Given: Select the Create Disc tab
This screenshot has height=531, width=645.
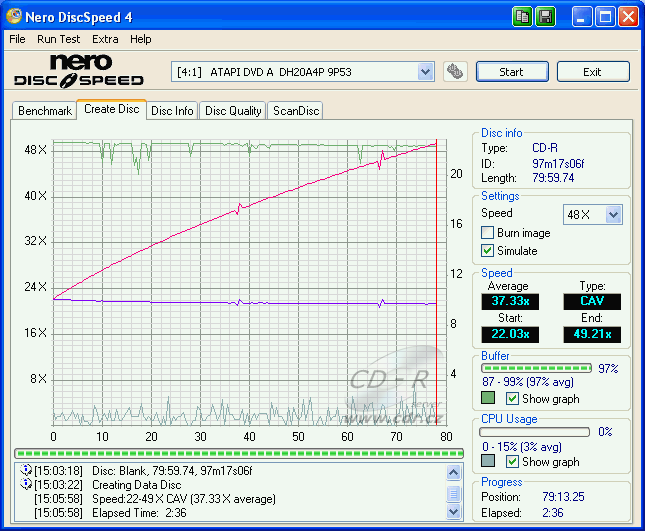Looking at the screenshot, I should pyautogui.click(x=111, y=109).
